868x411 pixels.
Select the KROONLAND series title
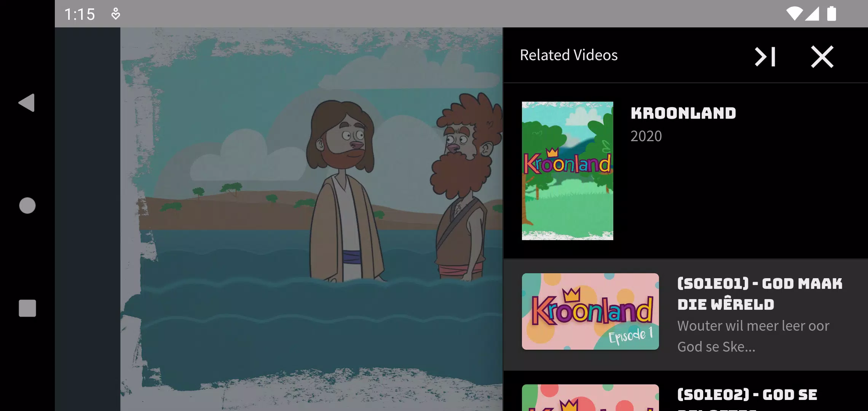[x=683, y=113]
